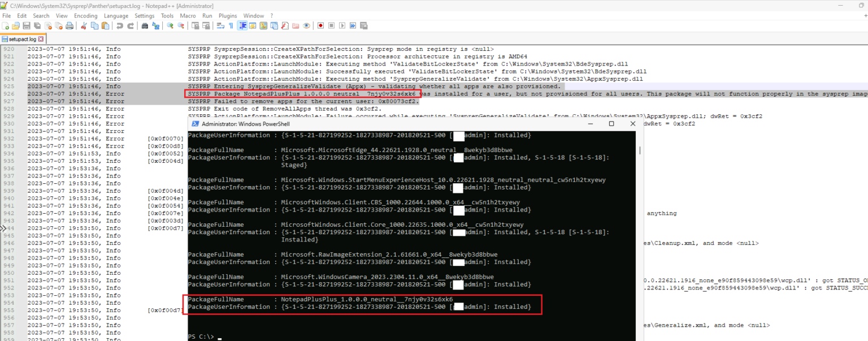Create a new document with New icon

(6, 25)
